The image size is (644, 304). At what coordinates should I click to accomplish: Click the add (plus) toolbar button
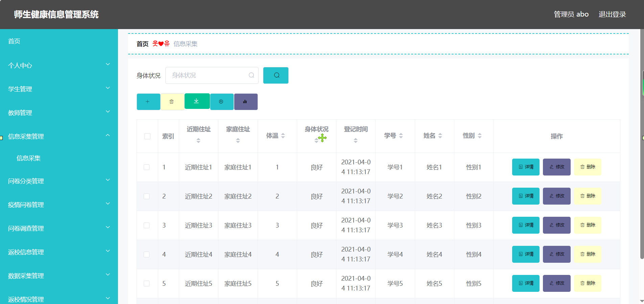click(148, 102)
